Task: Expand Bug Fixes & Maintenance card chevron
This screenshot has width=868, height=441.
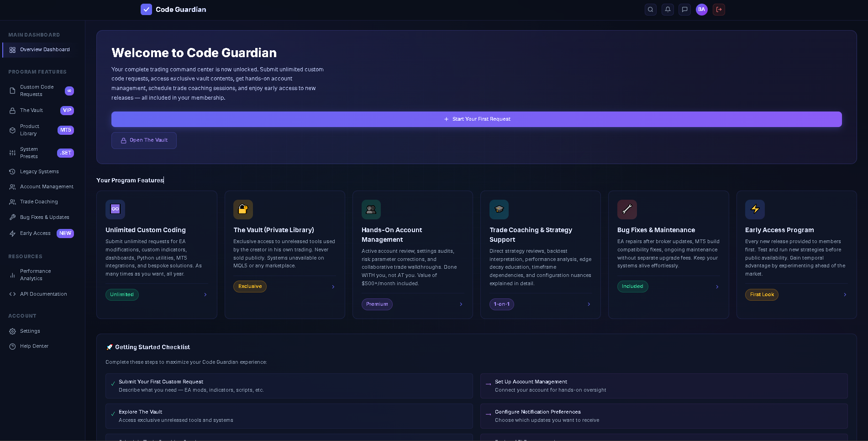Action: click(x=717, y=287)
